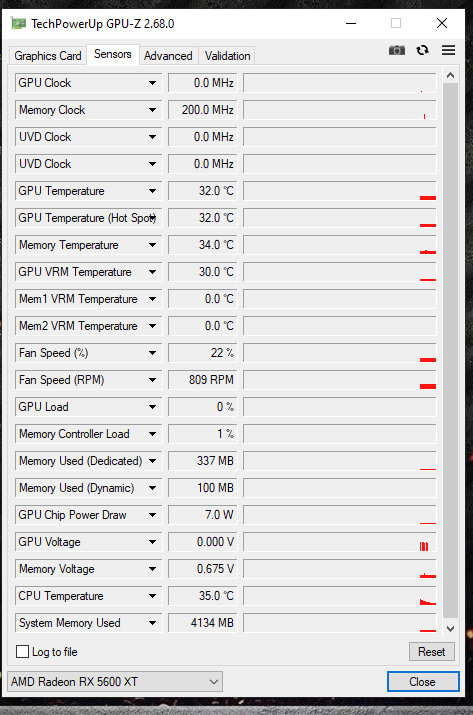Expand the GPU Temperature dropdown arrow
Viewport: 473px width, 715px height.
(152, 191)
